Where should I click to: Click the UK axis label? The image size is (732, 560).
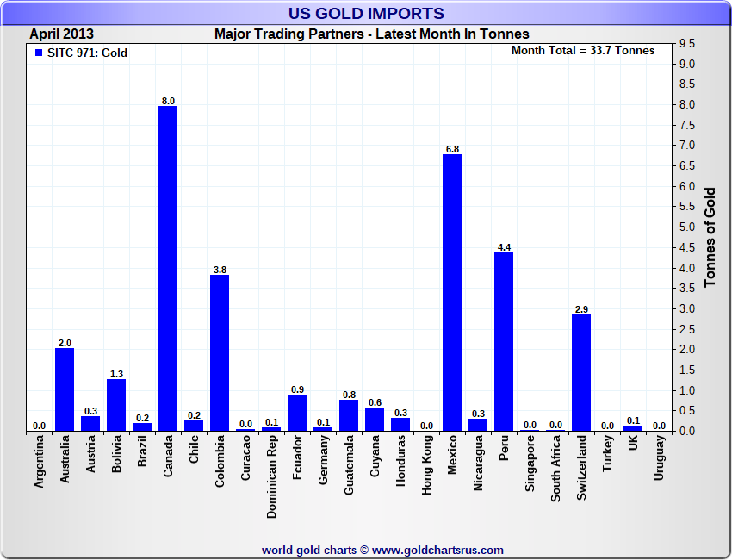(633, 443)
